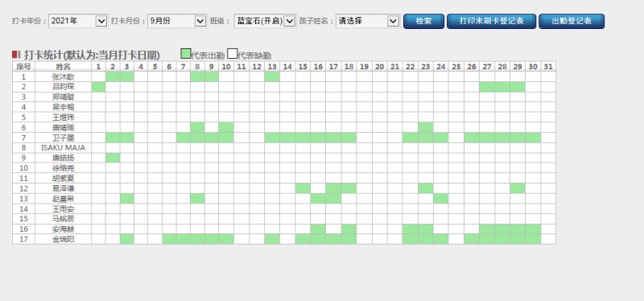The width and height of the screenshot is (644, 301).
Task: Open the 打卡月份 dropdown showing 9月份
Action: pos(177,21)
